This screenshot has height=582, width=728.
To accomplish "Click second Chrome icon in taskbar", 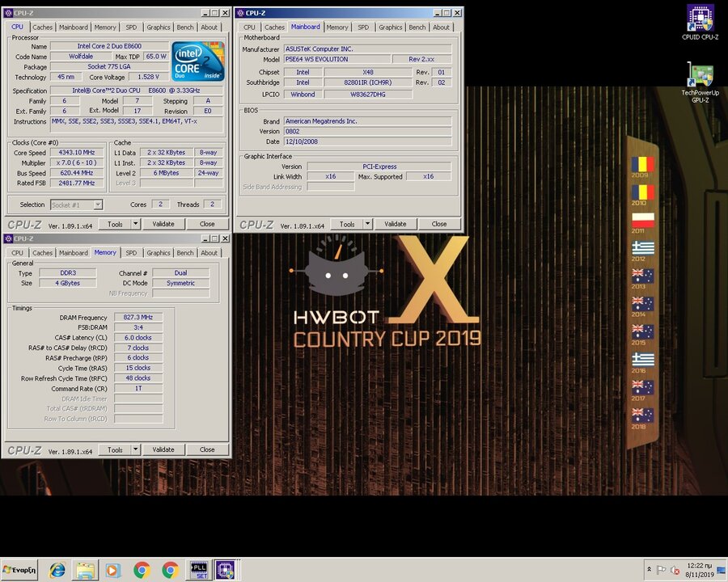I will (x=170, y=569).
